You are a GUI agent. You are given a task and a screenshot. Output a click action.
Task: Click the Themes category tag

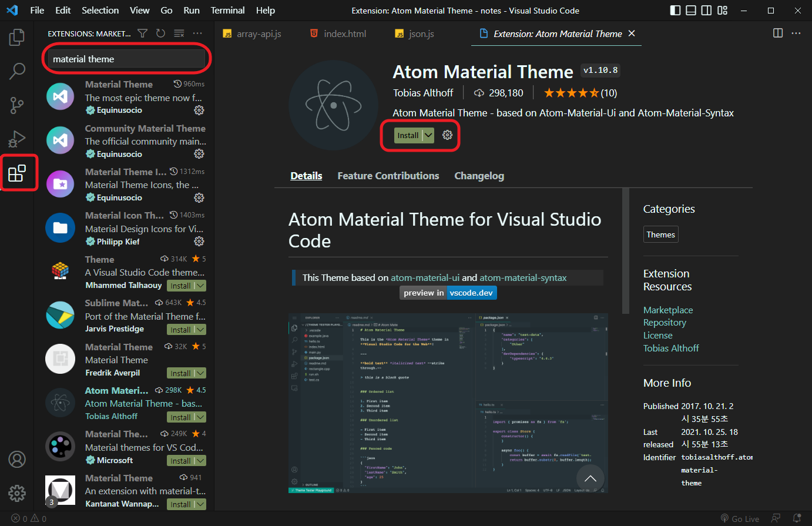(x=661, y=234)
